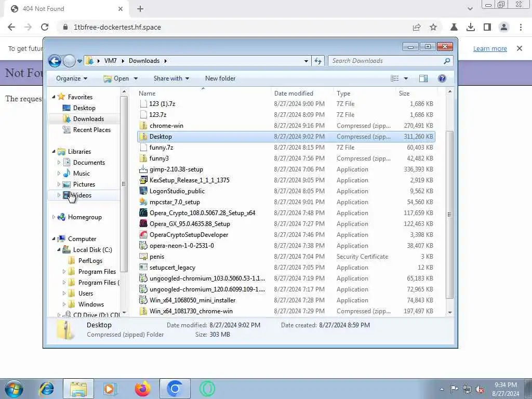Open Internet Explorer from the taskbar
The image size is (532, 399).
click(46, 389)
